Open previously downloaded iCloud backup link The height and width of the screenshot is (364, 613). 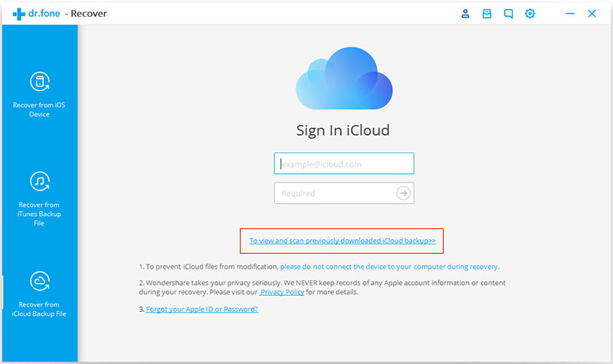point(343,241)
